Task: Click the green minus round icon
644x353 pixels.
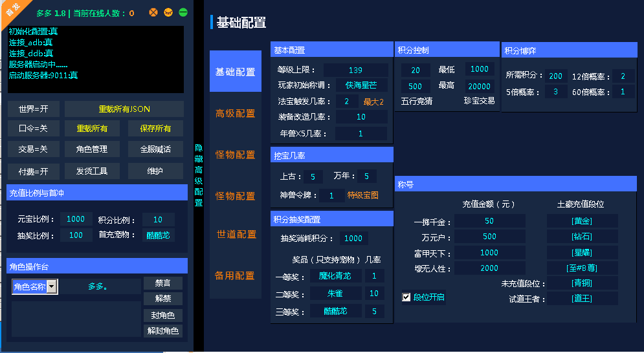Action: 183,12
